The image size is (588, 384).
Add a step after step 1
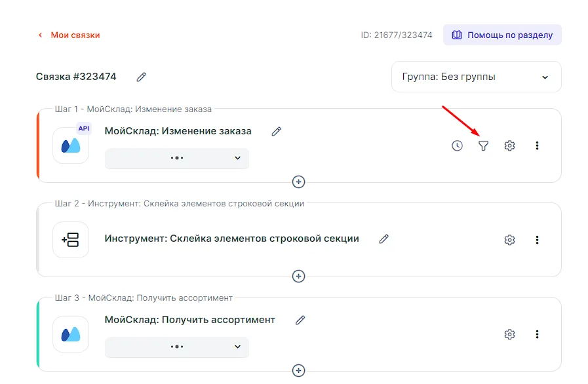[298, 182]
